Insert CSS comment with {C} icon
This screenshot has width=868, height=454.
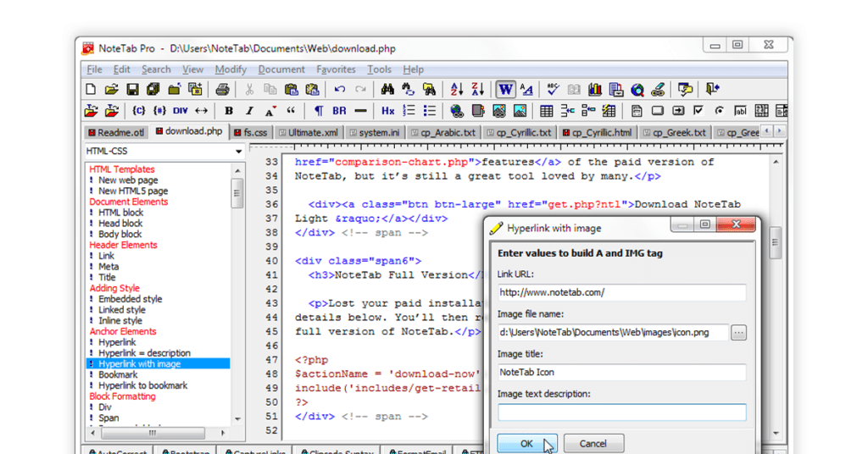point(139,111)
